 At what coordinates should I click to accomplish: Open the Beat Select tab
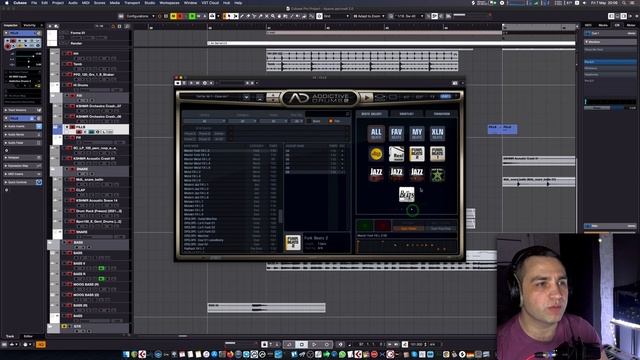[x=372, y=113]
